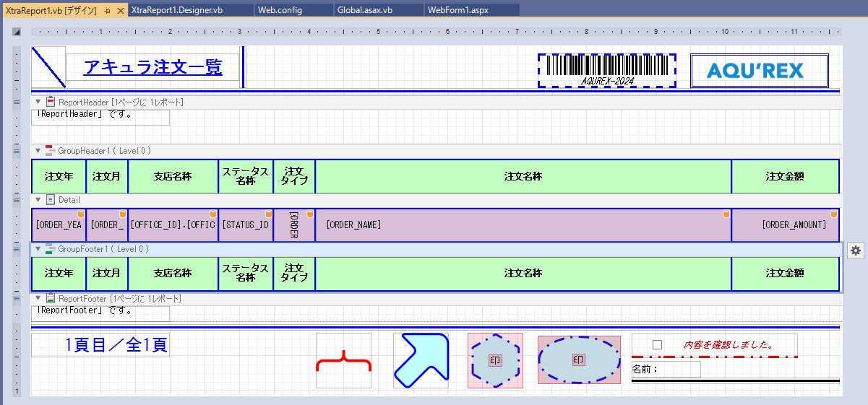This screenshot has height=405, width=868.
Task: Open the gear smart tag for GroupFooter1
Action: 856,251
